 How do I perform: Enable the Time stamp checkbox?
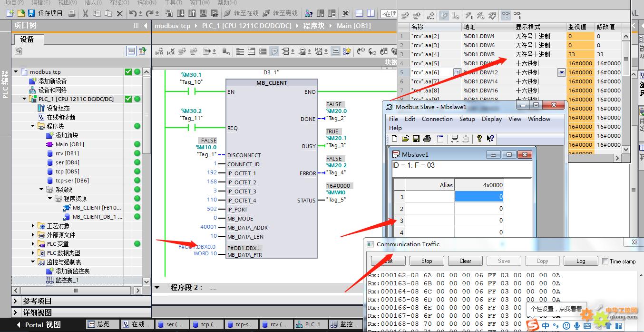[605, 261]
